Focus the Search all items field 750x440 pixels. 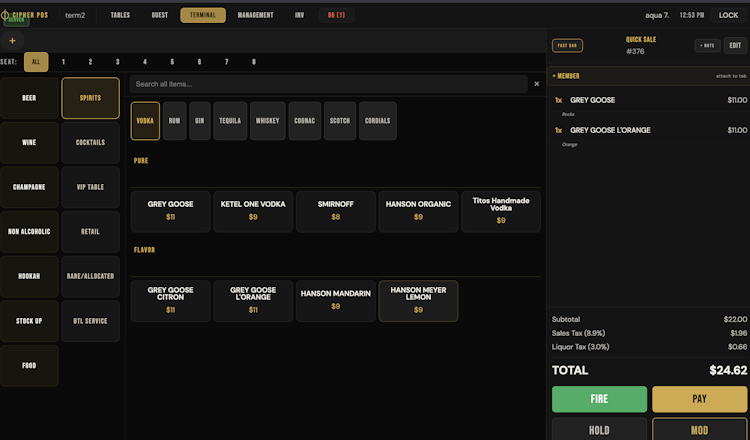coord(329,84)
